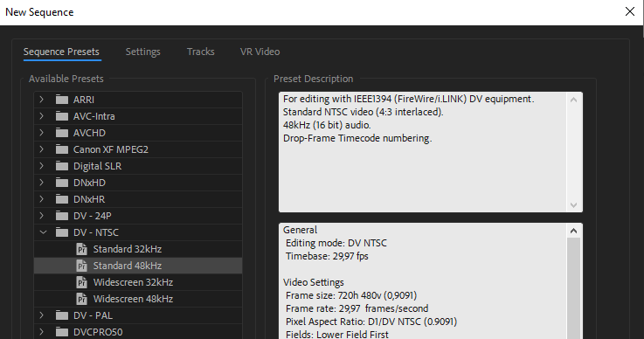
Task: Select the DNxHD folder entry
Action: click(x=138, y=183)
